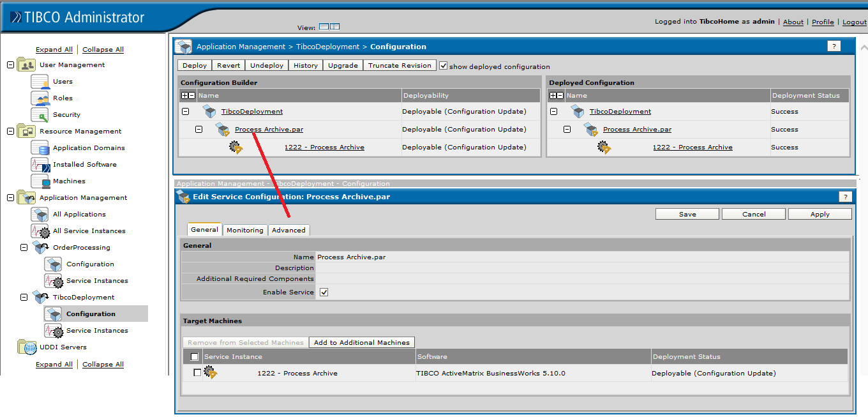This screenshot has width=868, height=417.
Task: Select the Users icon in the sidebar
Action: click(40, 81)
